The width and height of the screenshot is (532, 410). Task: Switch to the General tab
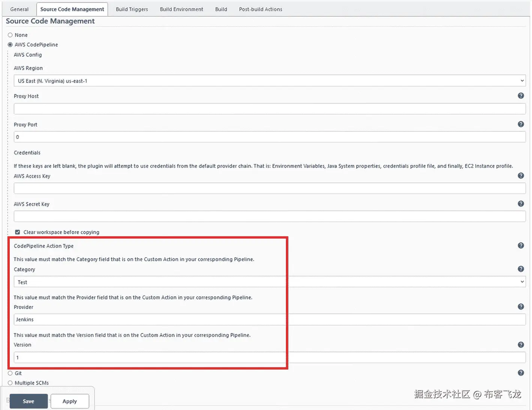click(x=19, y=9)
